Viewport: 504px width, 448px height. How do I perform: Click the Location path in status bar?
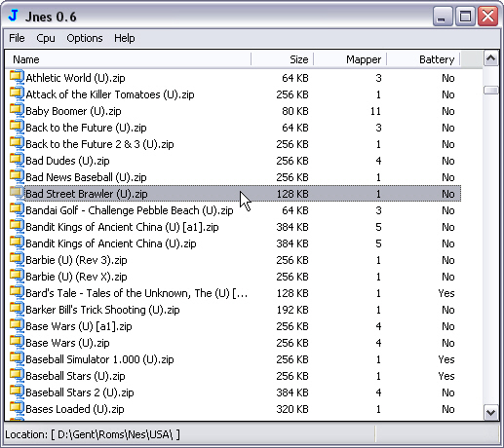pyautogui.click(x=93, y=434)
